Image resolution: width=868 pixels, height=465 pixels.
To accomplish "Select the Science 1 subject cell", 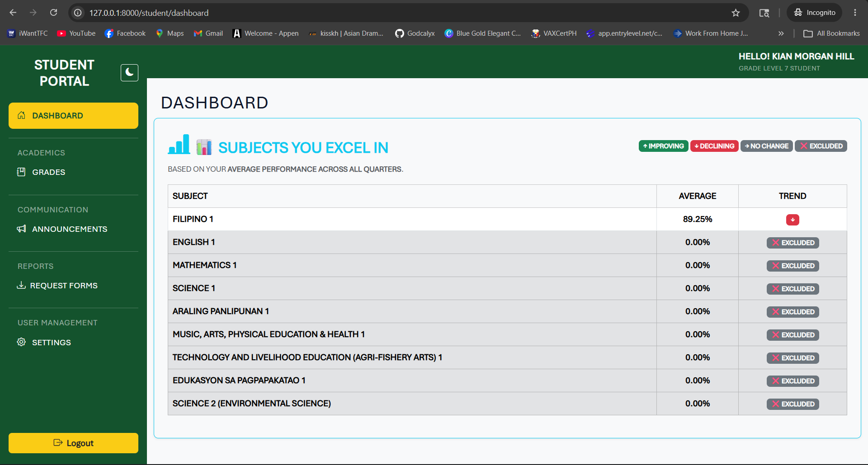I will (x=412, y=288).
